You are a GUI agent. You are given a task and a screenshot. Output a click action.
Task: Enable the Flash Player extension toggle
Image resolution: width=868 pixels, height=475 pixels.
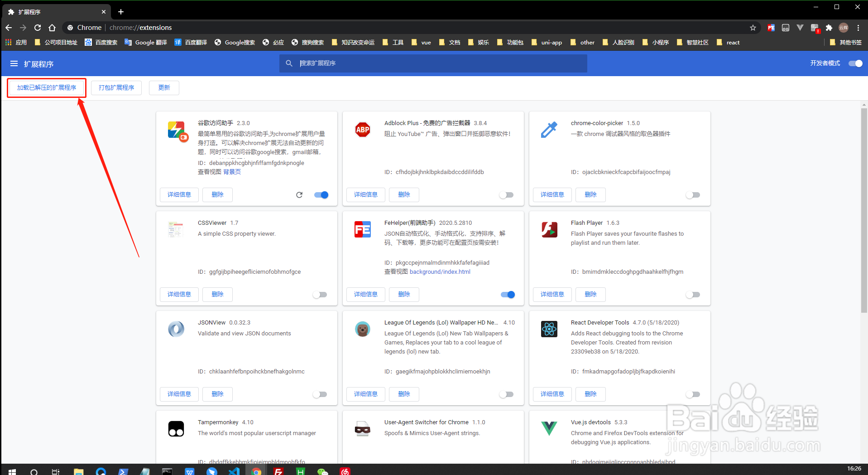693,295
